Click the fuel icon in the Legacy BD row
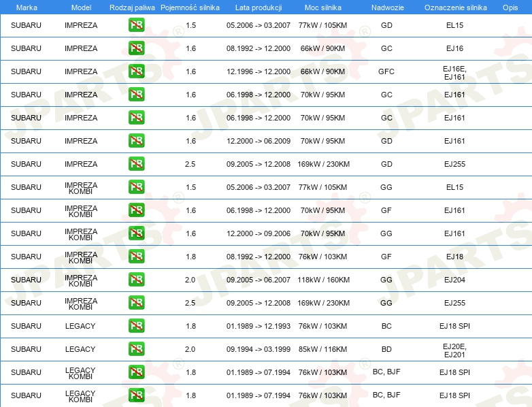Screen dimensions: 532x407 [136, 349]
